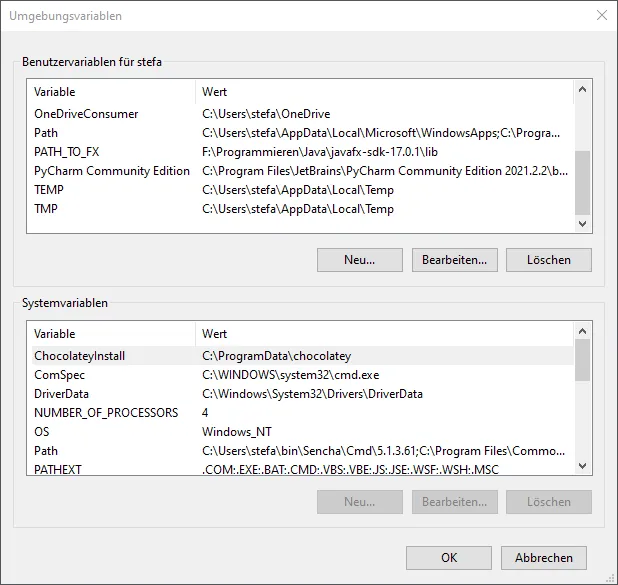Sort user variables by Variable column header

click(x=110, y=92)
